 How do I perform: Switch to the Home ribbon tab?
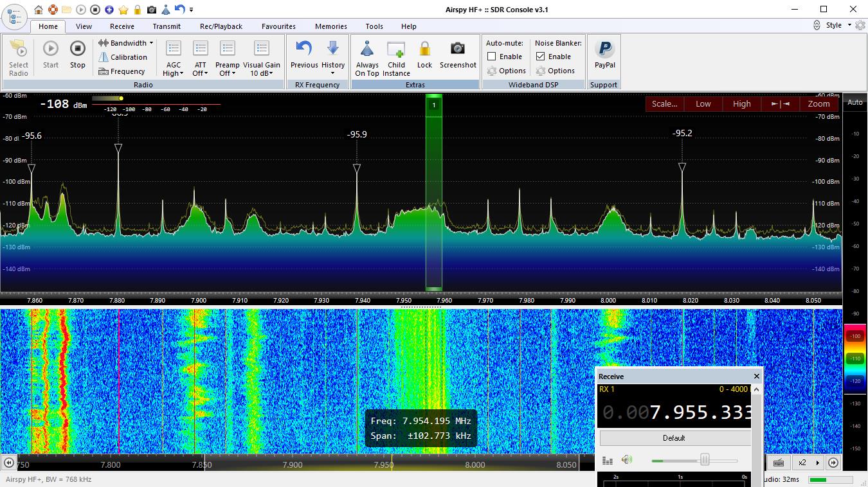48,26
